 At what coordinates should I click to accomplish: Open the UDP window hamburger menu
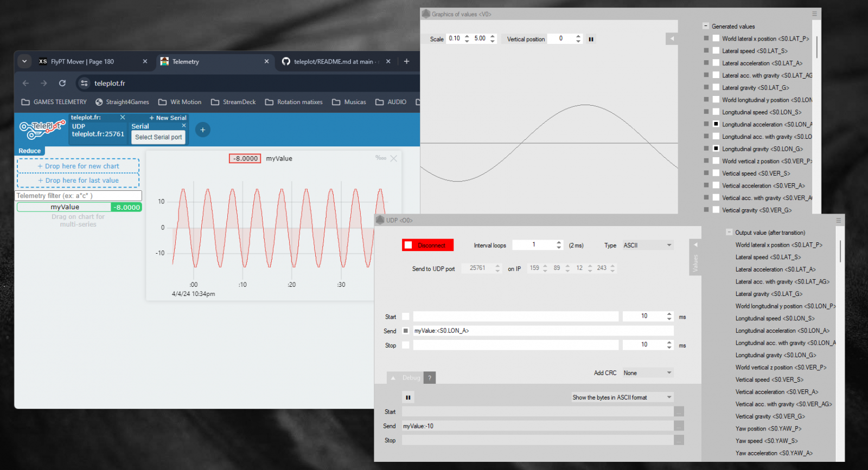838,221
